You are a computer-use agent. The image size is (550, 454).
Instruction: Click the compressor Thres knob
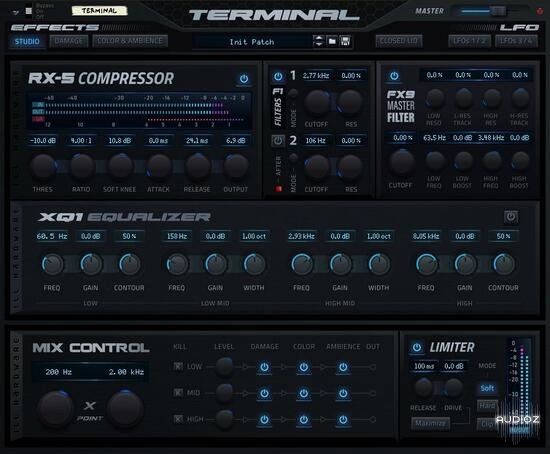(x=43, y=166)
